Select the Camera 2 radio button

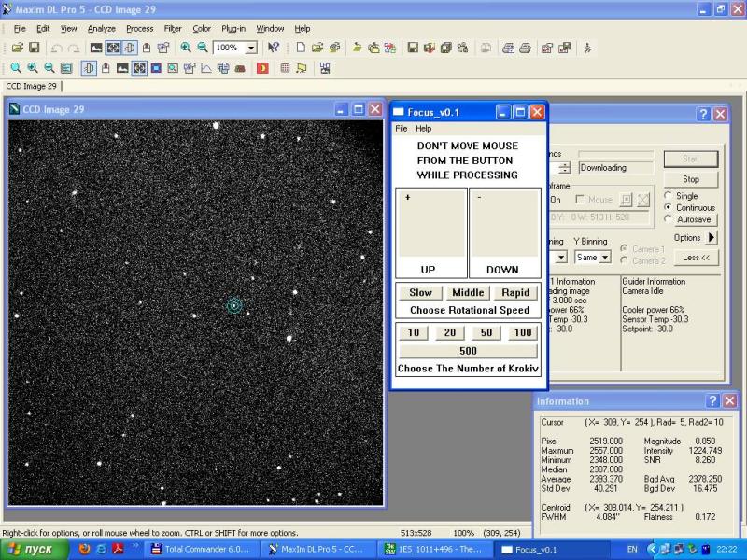click(624, 260)
